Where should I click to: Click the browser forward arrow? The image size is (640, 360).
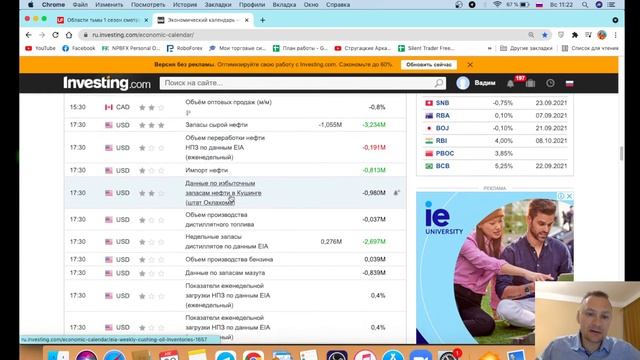[x=42, y=35]
